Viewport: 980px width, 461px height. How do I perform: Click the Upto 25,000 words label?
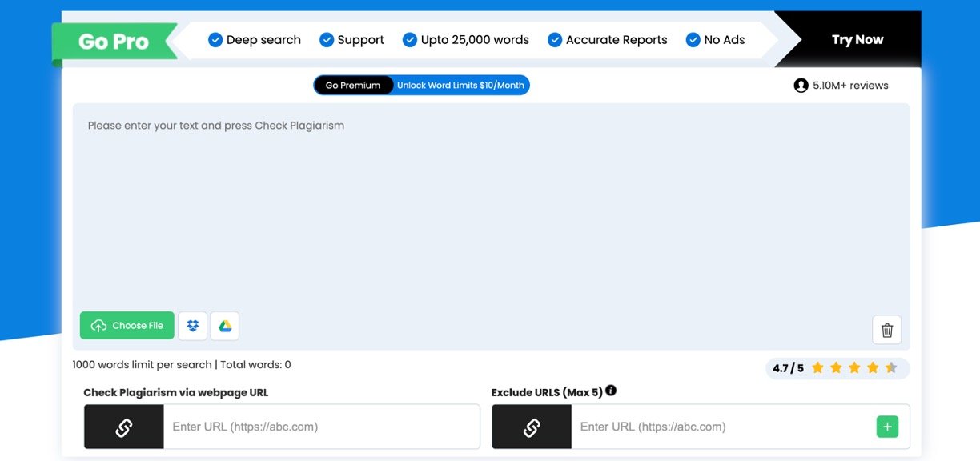pyautogui.click(x=475, y=40)
